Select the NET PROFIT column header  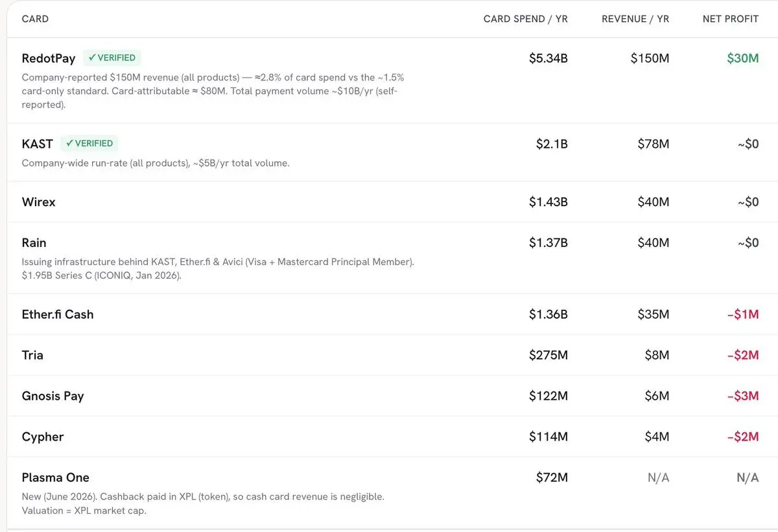[x=731, y=19]
